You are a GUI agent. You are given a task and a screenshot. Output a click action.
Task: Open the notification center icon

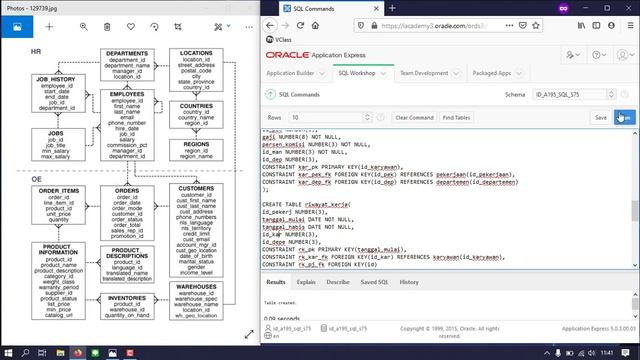pos(625,353)
